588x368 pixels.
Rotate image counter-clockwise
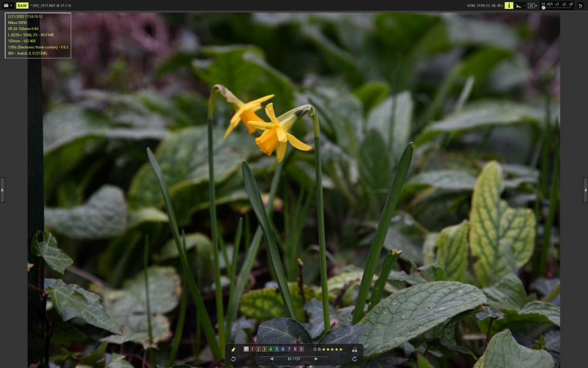(233, 359)
